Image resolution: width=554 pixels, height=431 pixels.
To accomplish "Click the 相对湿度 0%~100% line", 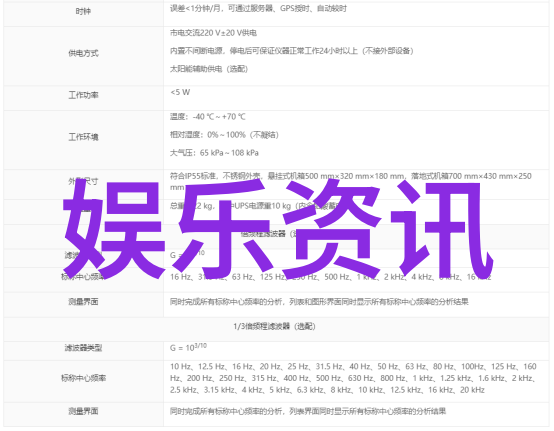I will click(224, 135).
